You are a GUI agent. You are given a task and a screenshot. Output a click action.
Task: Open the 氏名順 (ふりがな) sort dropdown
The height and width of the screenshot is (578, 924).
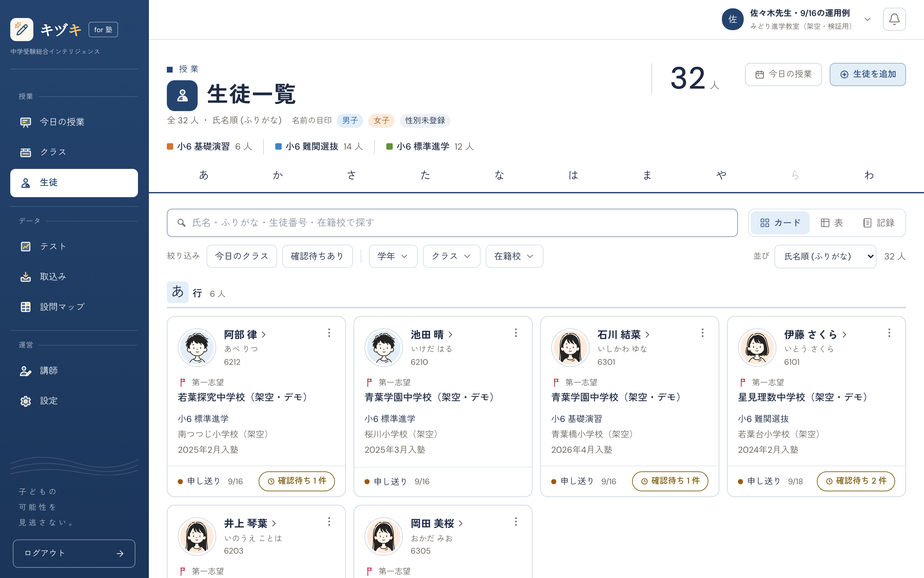point(825,257)
